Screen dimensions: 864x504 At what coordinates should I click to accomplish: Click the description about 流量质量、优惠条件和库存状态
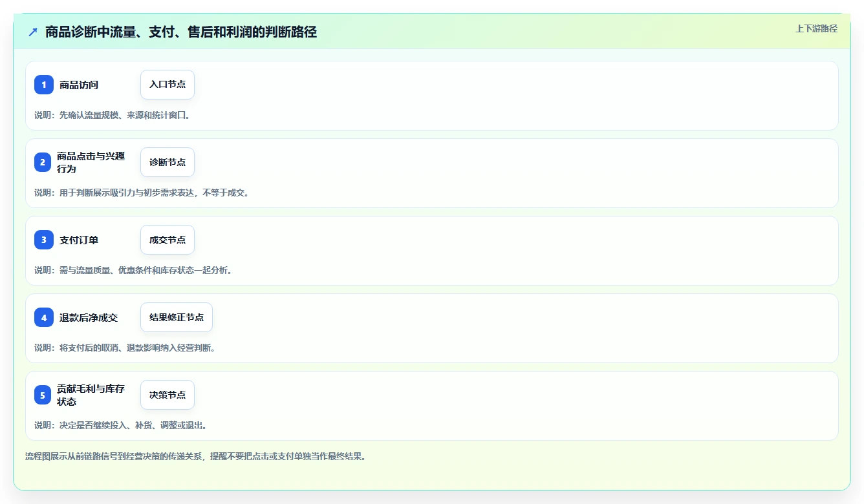pyautogui.click(x=133, y=270)
